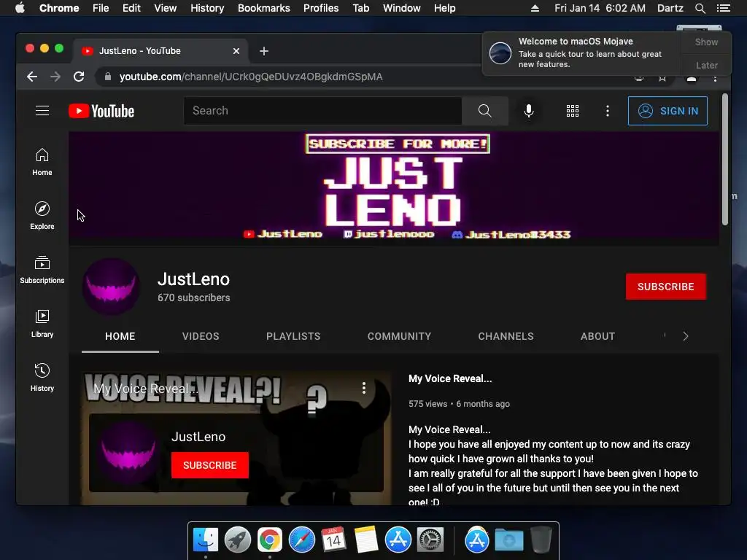Image resolution: width=747 pixels, height=560 pixels.
Task: Open Spotlight search in menu bar
Action: [700, 8]
